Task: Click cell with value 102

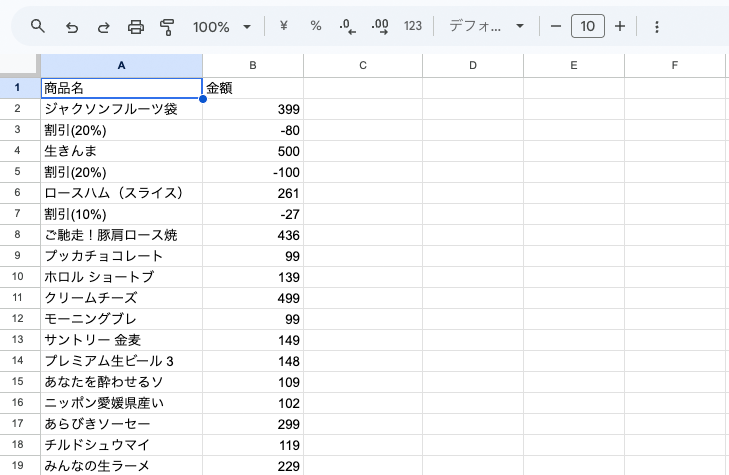Action: pyautogui.click(x=253, y=403)
